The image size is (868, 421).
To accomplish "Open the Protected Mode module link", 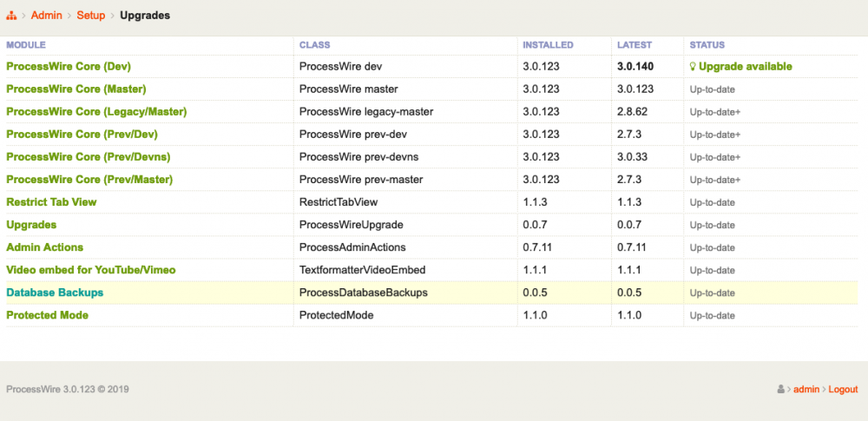I will tap(47, 315).
